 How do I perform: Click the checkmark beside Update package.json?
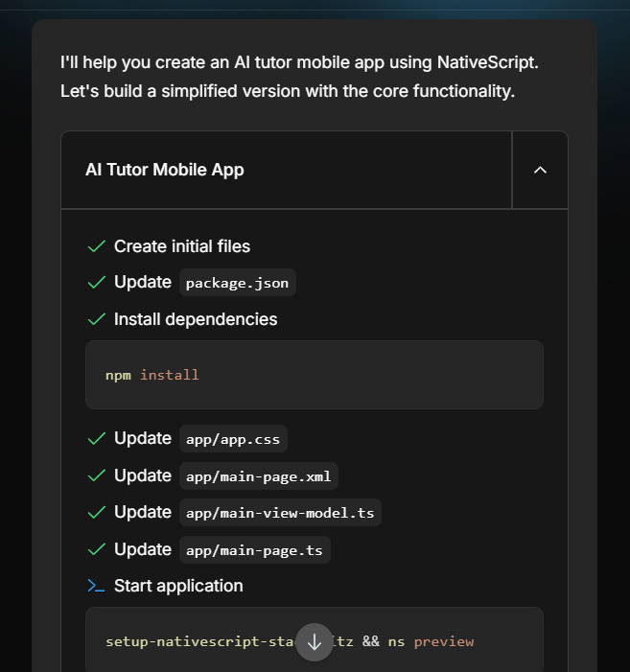[x=97, y=283]
